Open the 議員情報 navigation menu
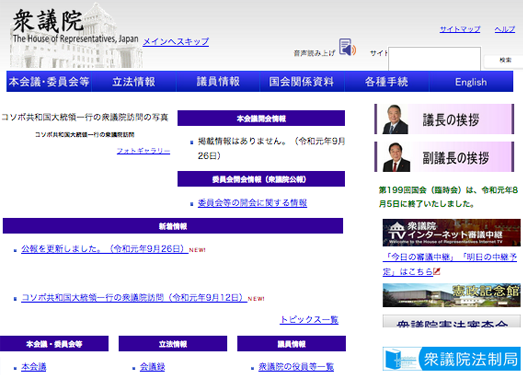The height and width of the screenshot is (375, 523). [x=218, y=81]
